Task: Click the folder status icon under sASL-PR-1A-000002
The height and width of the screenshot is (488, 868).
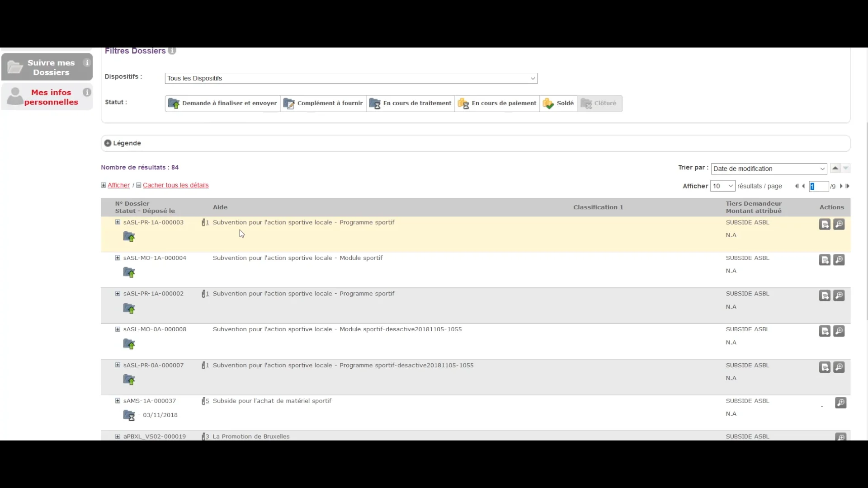Action: pos(129,308)
